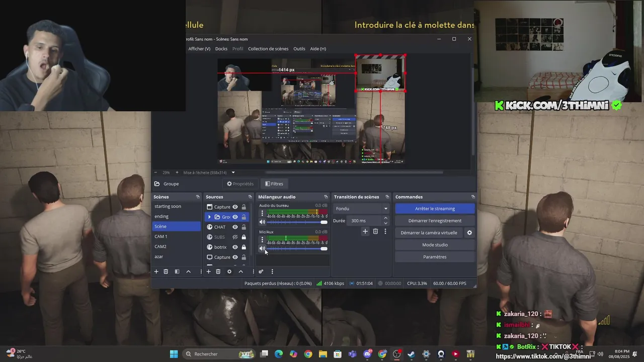Delete the selected scene with trash icon
This screenshot has width=644, height=362.
point(166,271)
